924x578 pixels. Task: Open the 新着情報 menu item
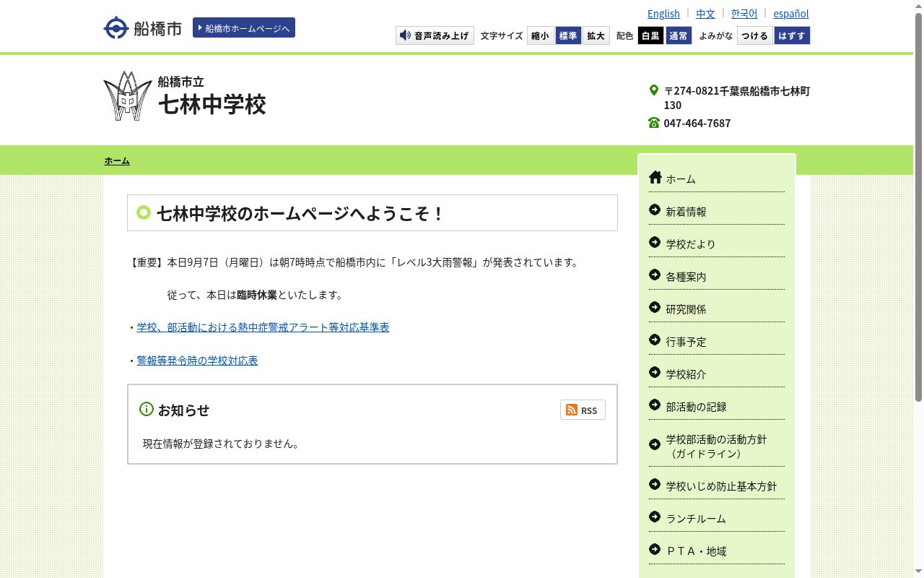(x=686, y=212)
